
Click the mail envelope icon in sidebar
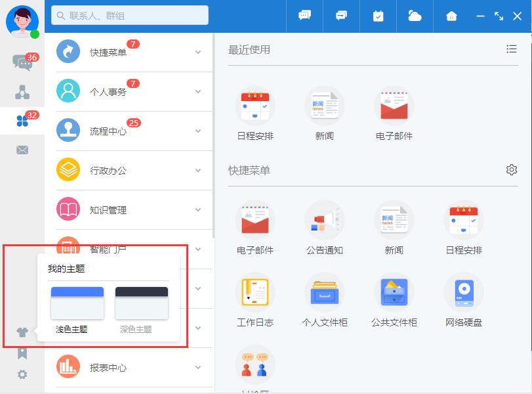(x=22, y=150)
